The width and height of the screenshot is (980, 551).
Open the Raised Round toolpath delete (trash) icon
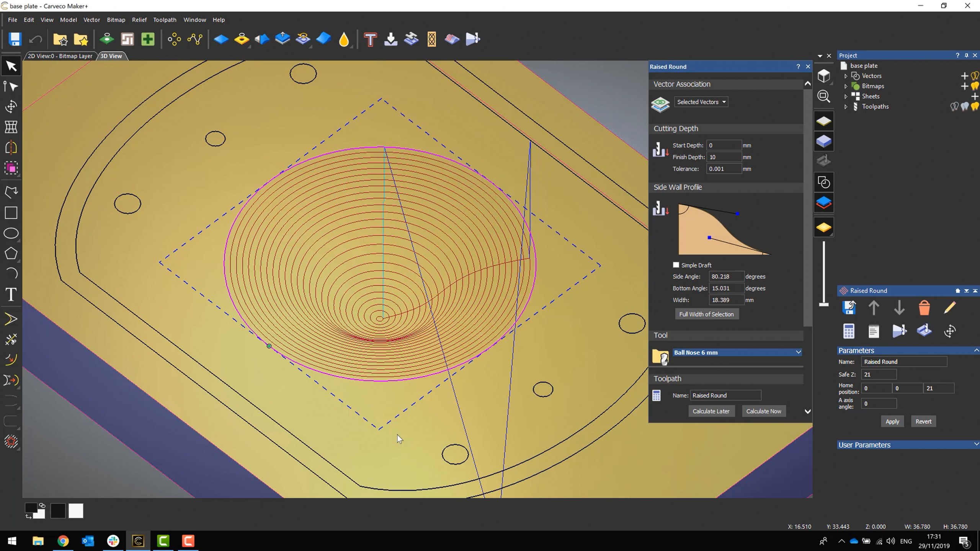pos(924,307)
